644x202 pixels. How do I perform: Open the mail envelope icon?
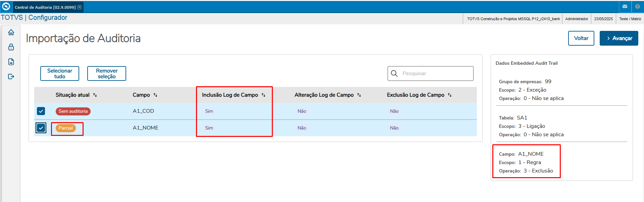pyautogui.click(x=625, y=7)
